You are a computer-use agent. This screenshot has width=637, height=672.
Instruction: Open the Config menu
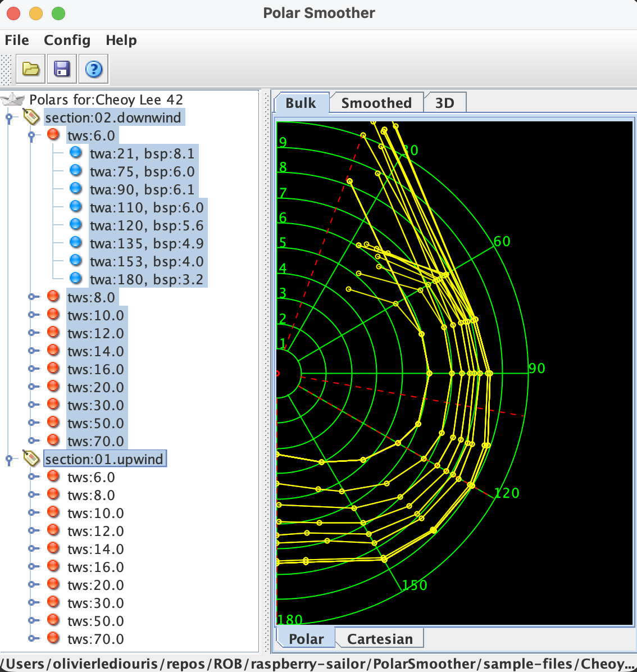click(67, 40)
